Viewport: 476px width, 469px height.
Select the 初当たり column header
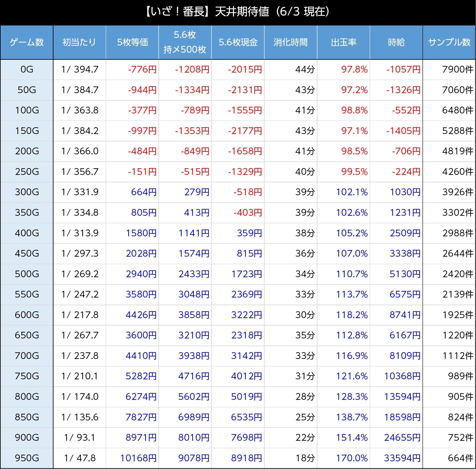click(x=80, y=42)
